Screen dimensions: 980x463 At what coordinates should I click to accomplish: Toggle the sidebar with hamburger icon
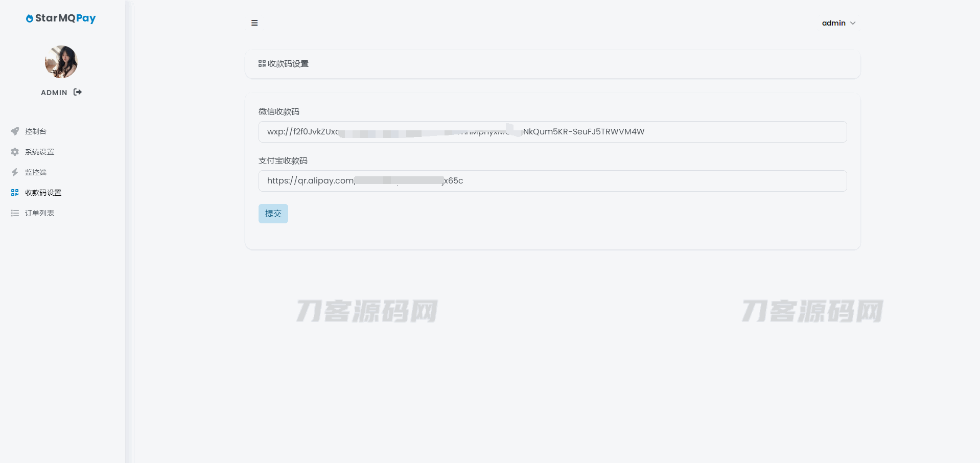click(254, 23)
